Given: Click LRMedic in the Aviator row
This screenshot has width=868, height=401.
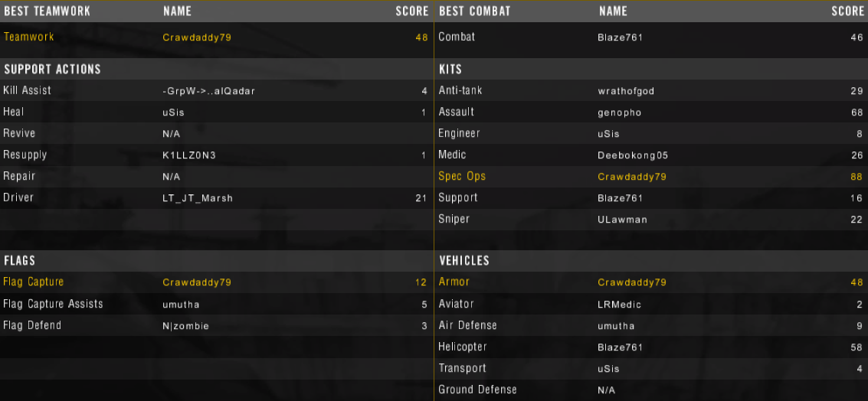Looking at the screenshot, I should click(x=620, y=305).
